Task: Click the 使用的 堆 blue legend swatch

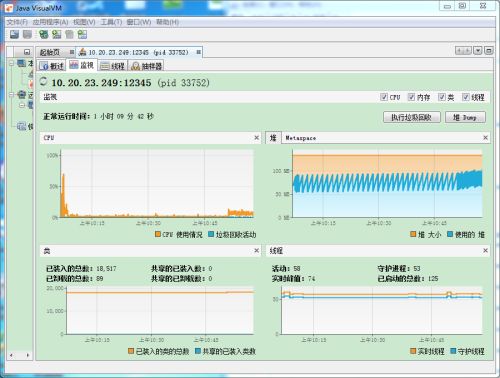Action: (450, 234)
